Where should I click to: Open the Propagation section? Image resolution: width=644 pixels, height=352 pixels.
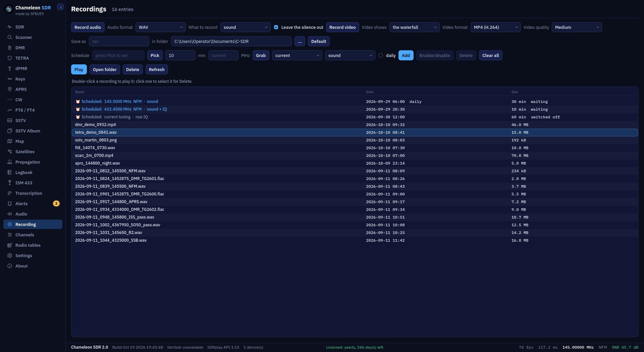pyautogui.click(x=33, y=162)
